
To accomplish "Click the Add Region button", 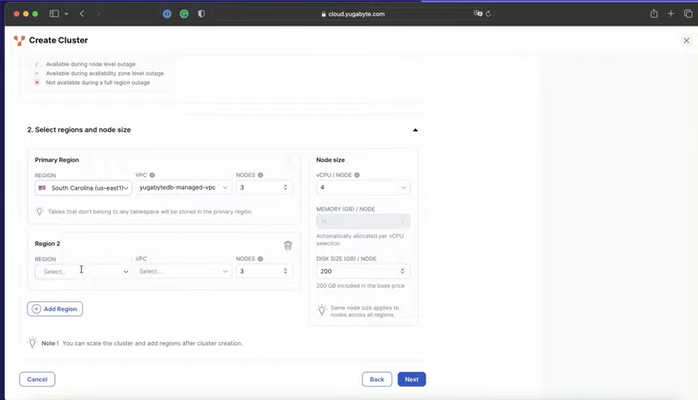I will 55,309.
